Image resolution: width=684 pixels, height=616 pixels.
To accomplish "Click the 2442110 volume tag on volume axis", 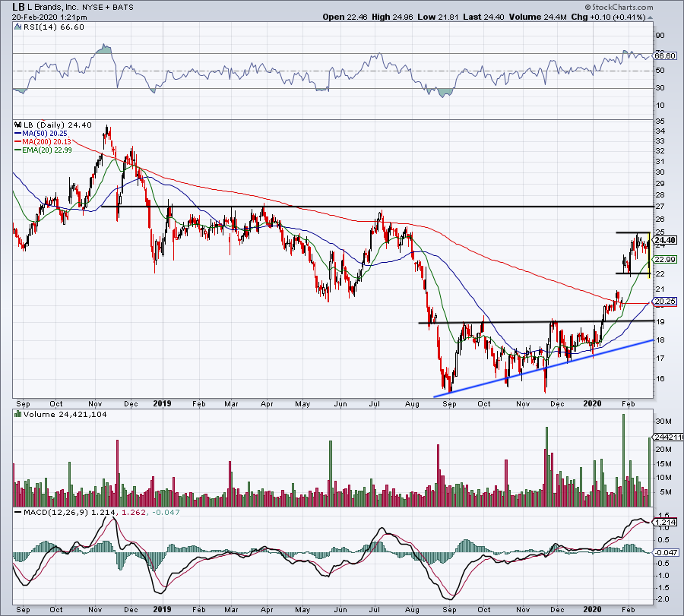I will tap(668, 438).
